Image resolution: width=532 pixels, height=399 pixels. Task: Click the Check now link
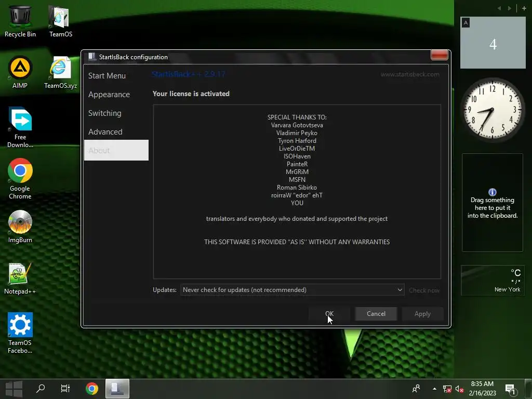(x=424, y=290)
